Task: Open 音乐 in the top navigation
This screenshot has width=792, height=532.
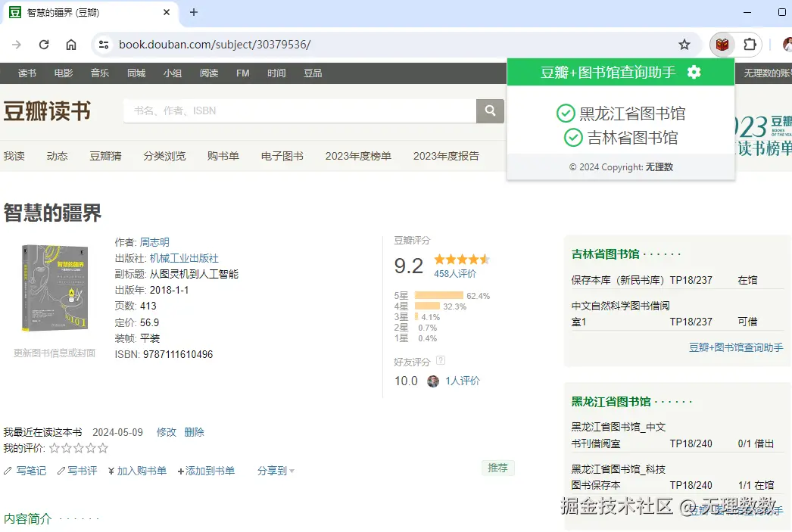Action: coord(99,73)
